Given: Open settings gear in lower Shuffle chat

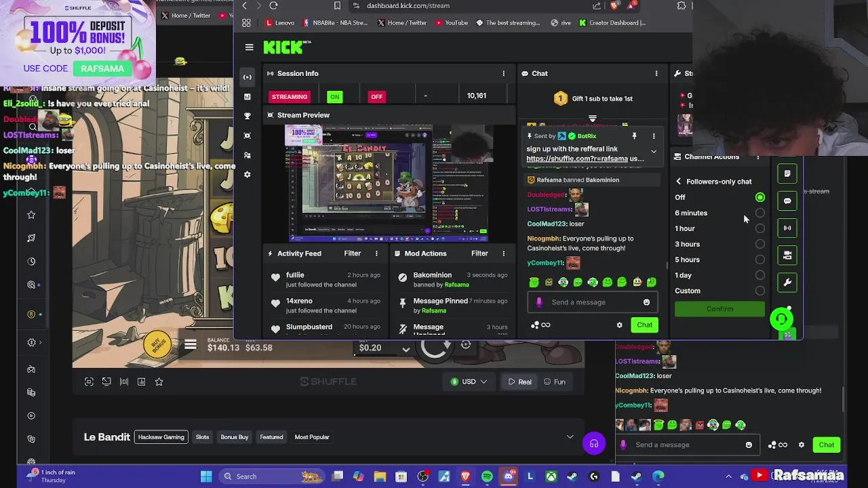Looking at the screenshot, I should point(802,445).
